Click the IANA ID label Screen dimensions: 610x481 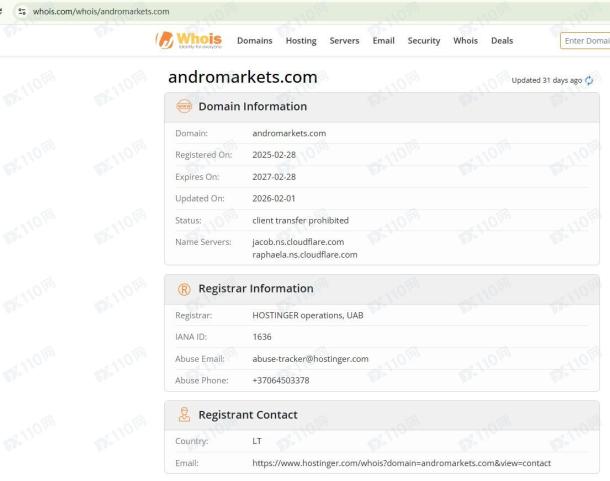tap(191, 337)
